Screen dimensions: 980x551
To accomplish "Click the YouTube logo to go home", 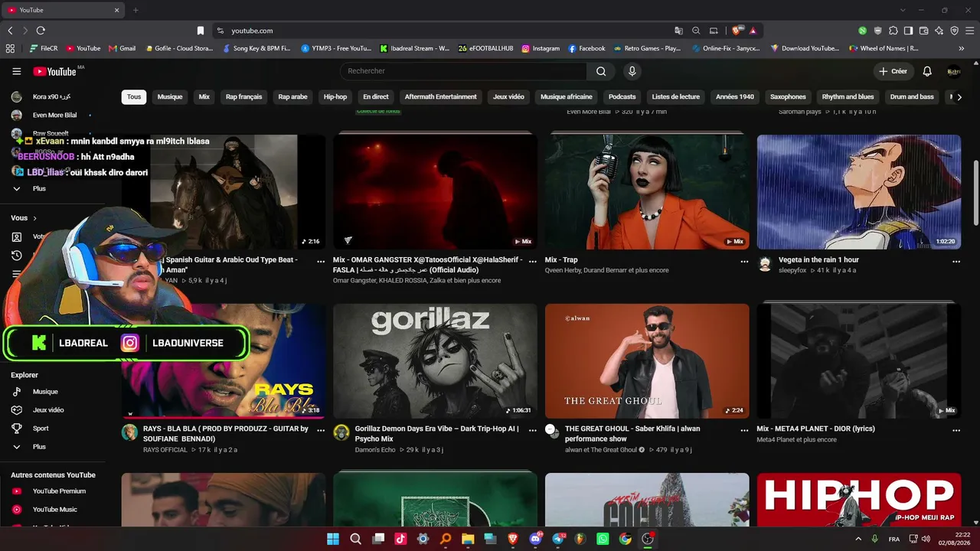I will pyautogui.click(x=56, y=71).
